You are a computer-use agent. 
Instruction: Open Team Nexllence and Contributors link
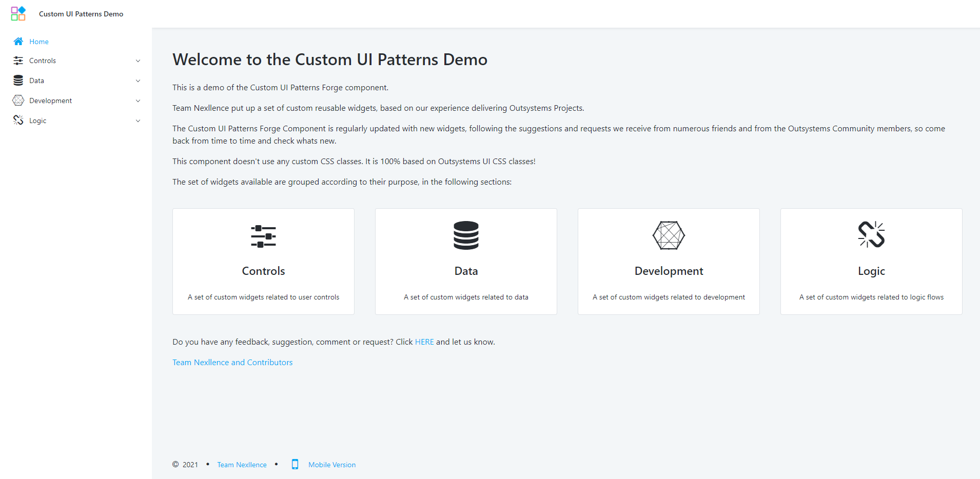pos(232,362)
